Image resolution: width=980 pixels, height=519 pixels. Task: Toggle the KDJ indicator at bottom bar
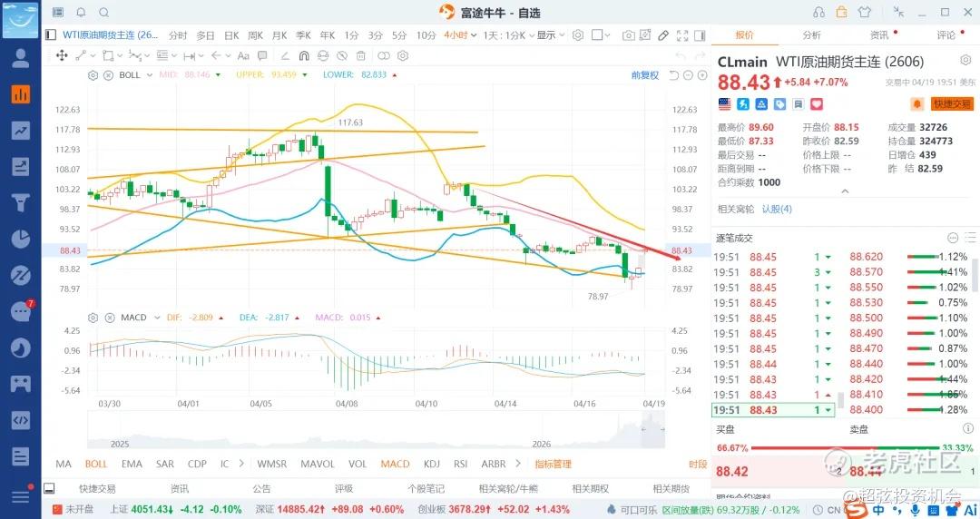click(x=432, y=464)
